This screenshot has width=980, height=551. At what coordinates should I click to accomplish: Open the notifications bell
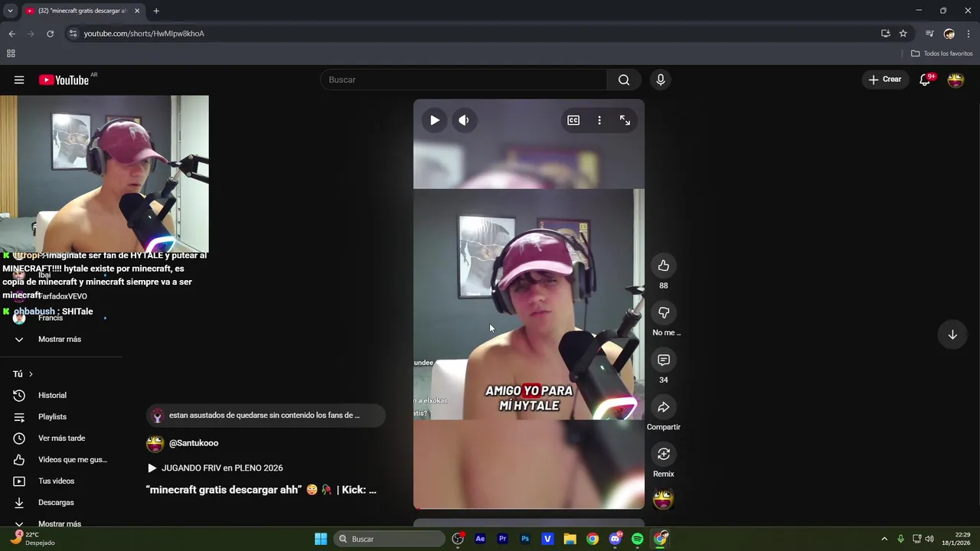(x=925, y=80)
